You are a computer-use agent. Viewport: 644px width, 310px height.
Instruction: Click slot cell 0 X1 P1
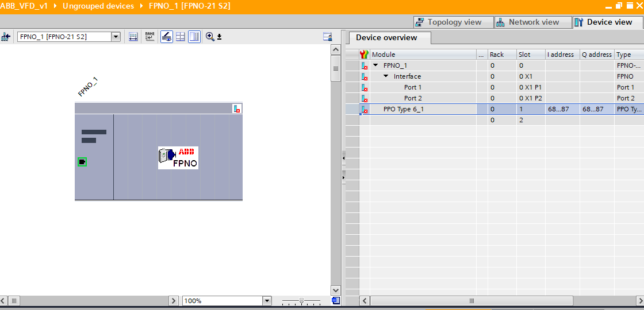coord(531,87)
